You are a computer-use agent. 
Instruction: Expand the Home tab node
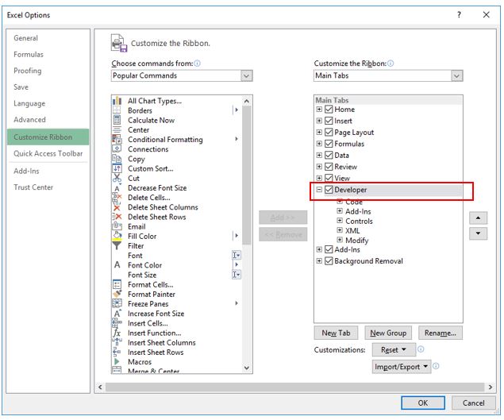click(x=319, y=110)
